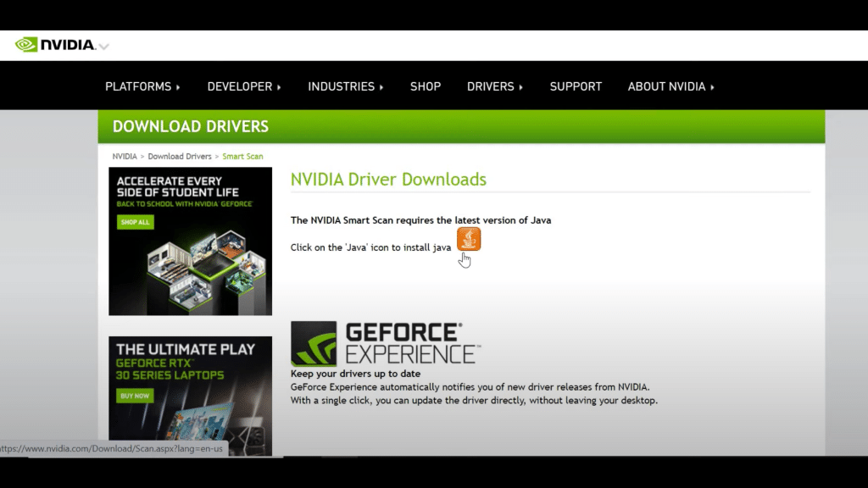Image resolution: width=868 pixels, height=488 pixels.
Task: Expand the DEVELOPER menu
Action: pyautogui.click(x=244, y=87)
